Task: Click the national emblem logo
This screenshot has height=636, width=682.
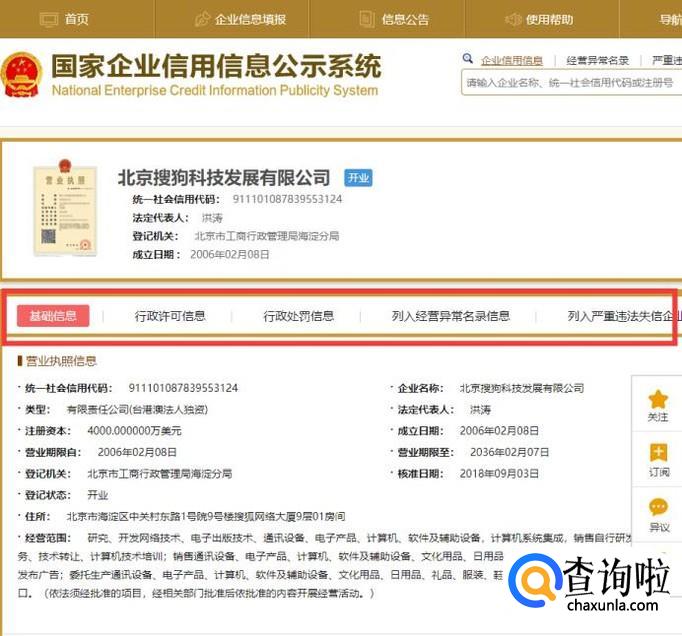Action: point(21,75)
